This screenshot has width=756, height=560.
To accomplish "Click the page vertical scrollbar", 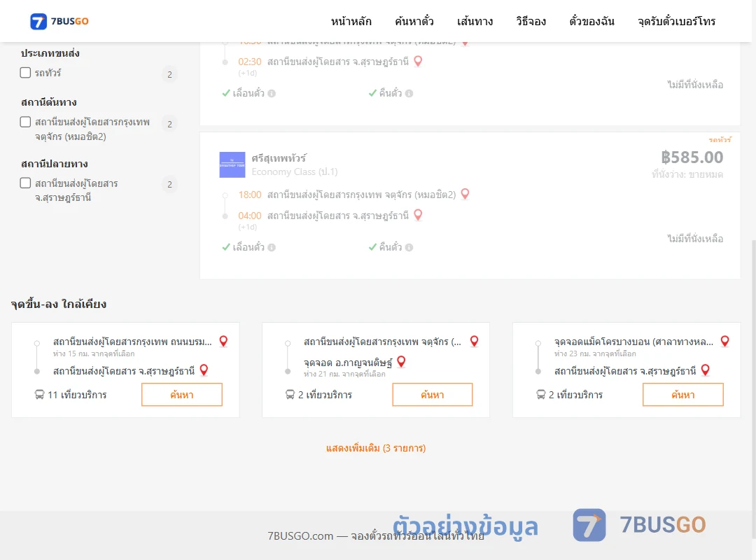I will tap(754, 388).
